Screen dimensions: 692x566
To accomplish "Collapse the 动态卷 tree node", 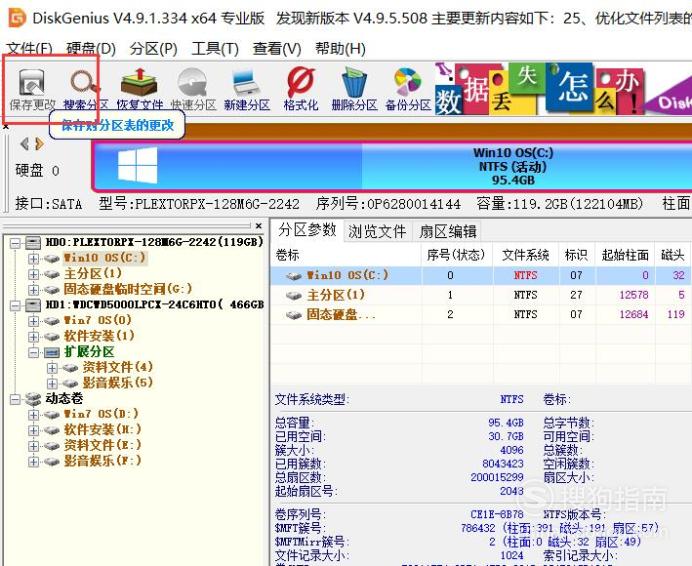I will click(x=15, y=399).
